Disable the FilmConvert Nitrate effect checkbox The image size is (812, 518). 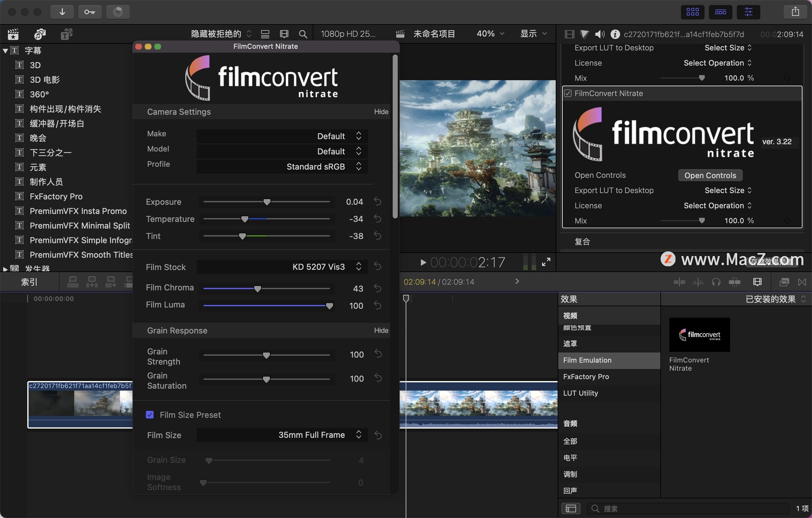click(x=568, y=93)
